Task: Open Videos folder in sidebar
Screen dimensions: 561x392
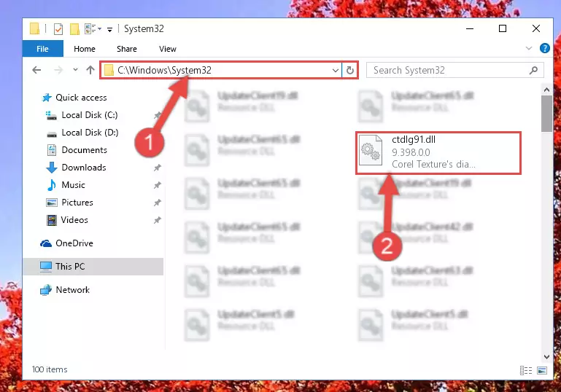Action: (74, 220)
